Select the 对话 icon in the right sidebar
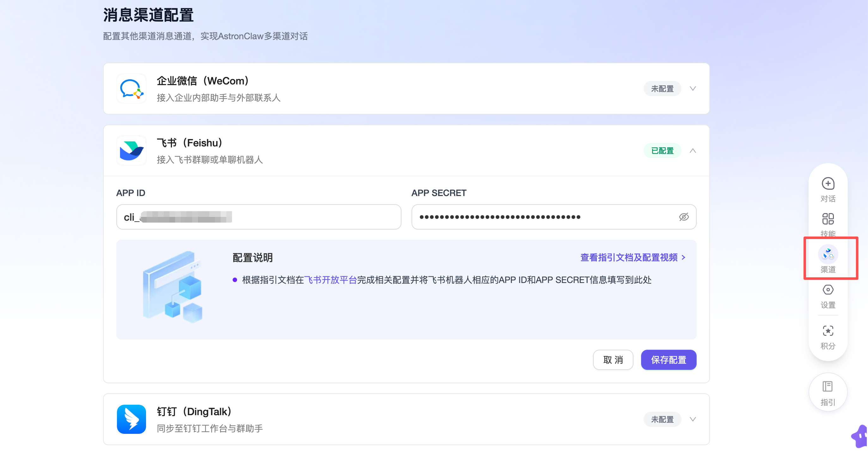The width and height of the screenshot is (868, 461). (x=828, y=189)
